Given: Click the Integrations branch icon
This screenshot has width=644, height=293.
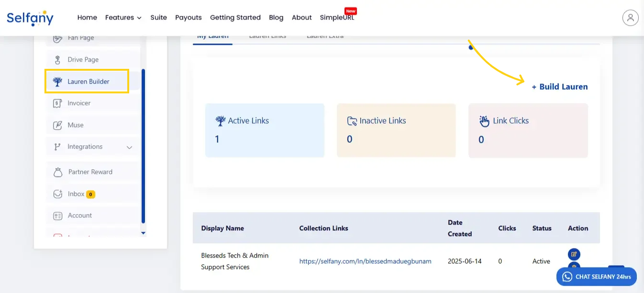Looking at the screenshot, I should tap(57, 147).
